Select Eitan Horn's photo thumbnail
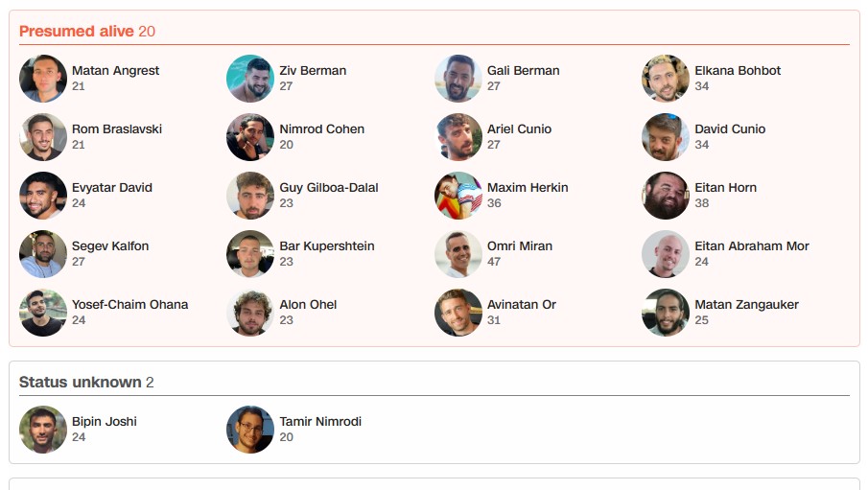The height and width of the screenshot is (490, 868). (666, 196)
